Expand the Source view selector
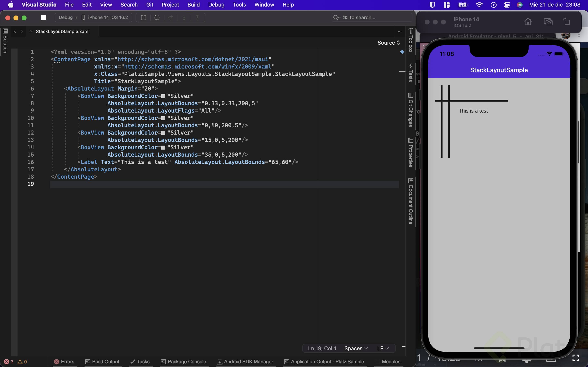The height and width of the screenshot is (367, 588). point(388,43)
